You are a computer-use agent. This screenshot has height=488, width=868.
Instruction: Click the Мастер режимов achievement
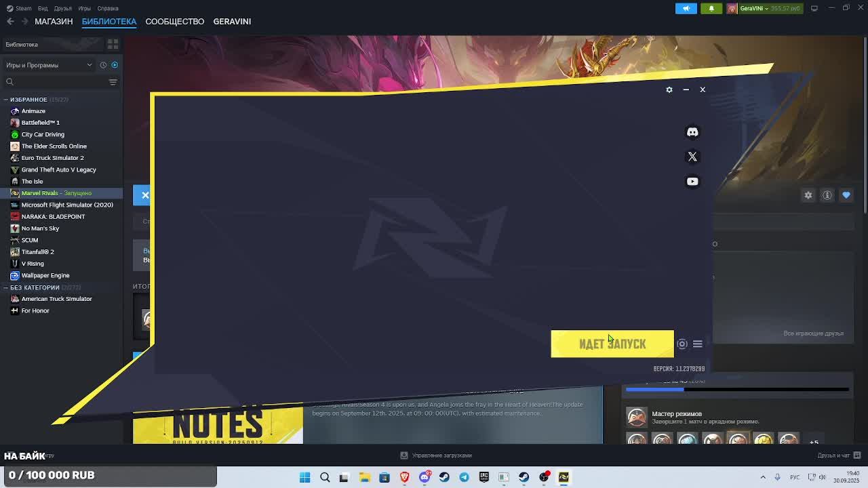coord(736,417)
